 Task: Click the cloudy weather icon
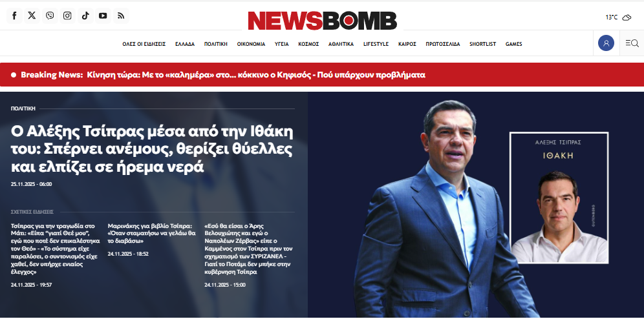627,17
